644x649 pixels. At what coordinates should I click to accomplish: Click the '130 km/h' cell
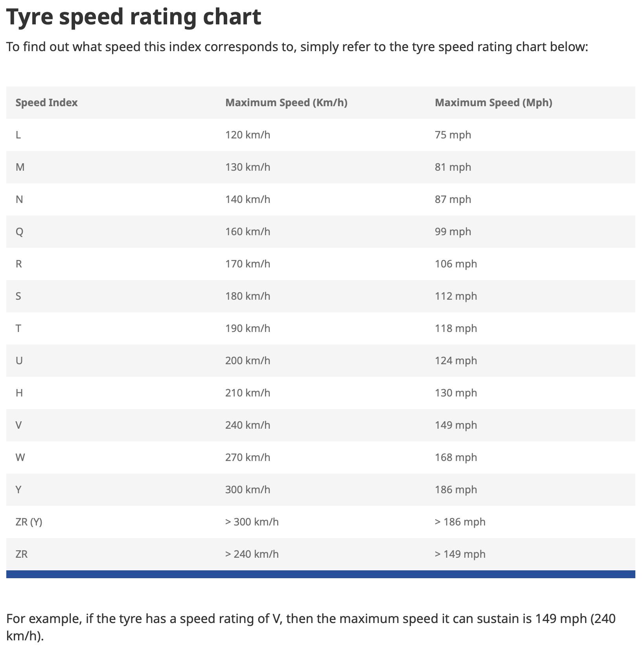(x=248, y=167)
